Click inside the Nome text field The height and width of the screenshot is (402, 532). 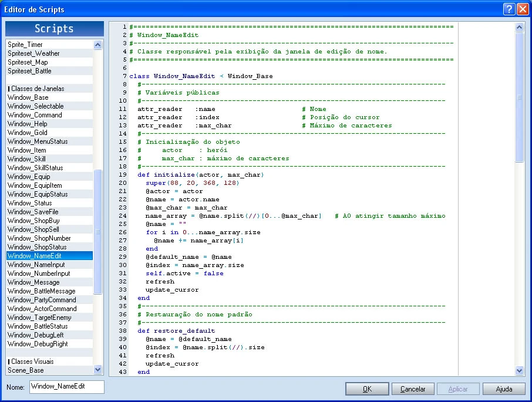click(66, 387)
